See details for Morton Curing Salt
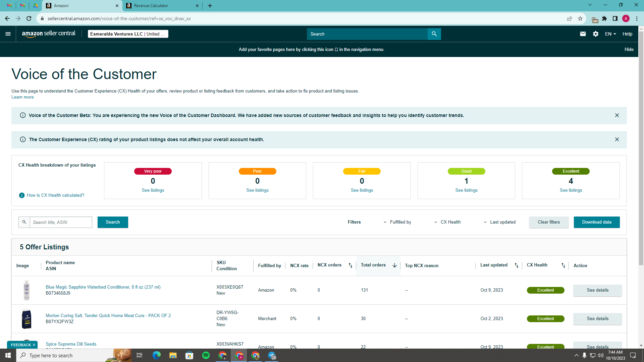Screen dimensions: 644x362 tap(597, 319)
